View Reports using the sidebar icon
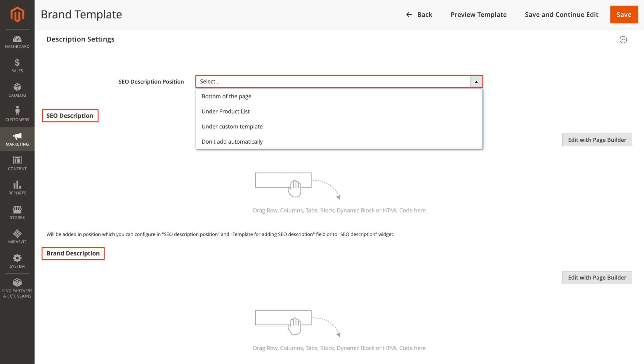Viewport: 644px width, 364px height. click(x=17, y=187)
